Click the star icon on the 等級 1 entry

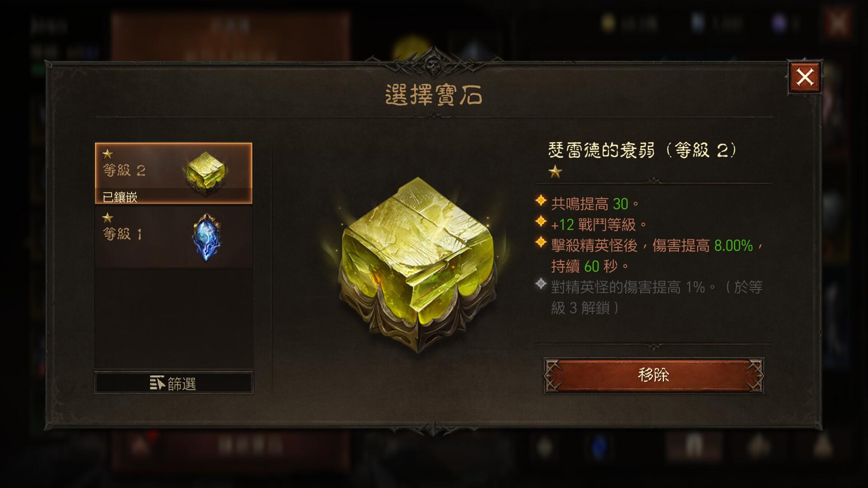[x=108, y=218]
